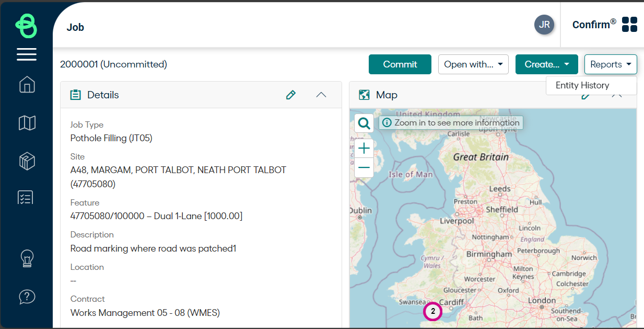The image size is (644, 329).
Task: Click the pink marker labeled 2 near Swansea
Action: [x=432, y=312]
